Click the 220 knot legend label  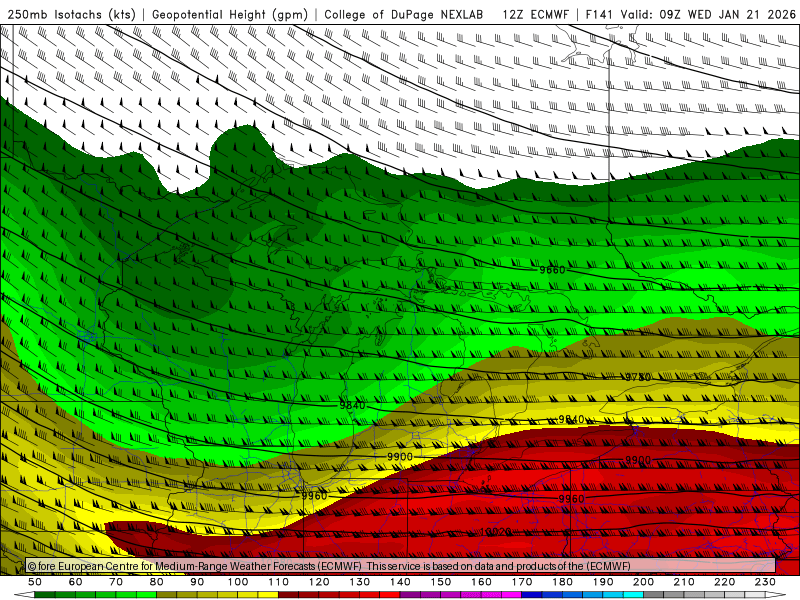pyautogui.click(x=725, y=582)
